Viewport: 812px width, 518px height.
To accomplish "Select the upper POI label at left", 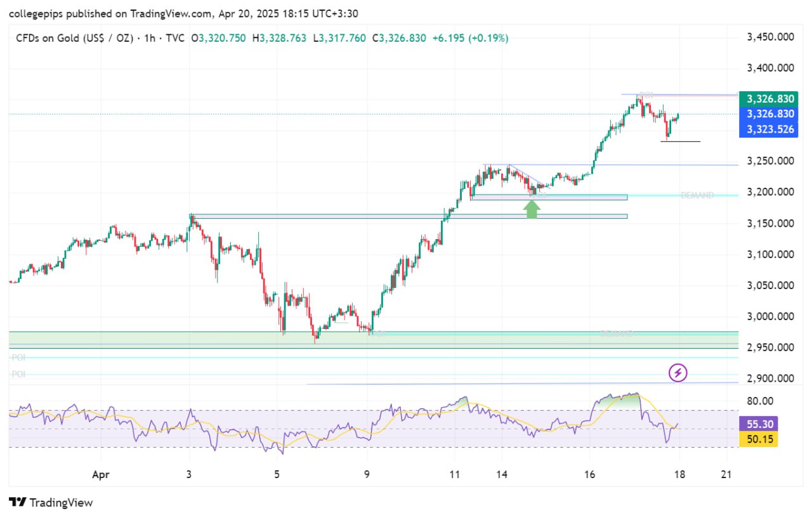I will pyautogui.click(x=18, y=358).
